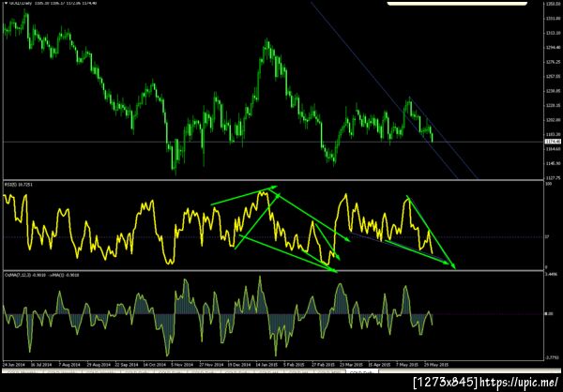The width and height of the screenshot is (563, 392).
Task: Click the 22 Sep 2014 date label
Action: tap(126, 365)
